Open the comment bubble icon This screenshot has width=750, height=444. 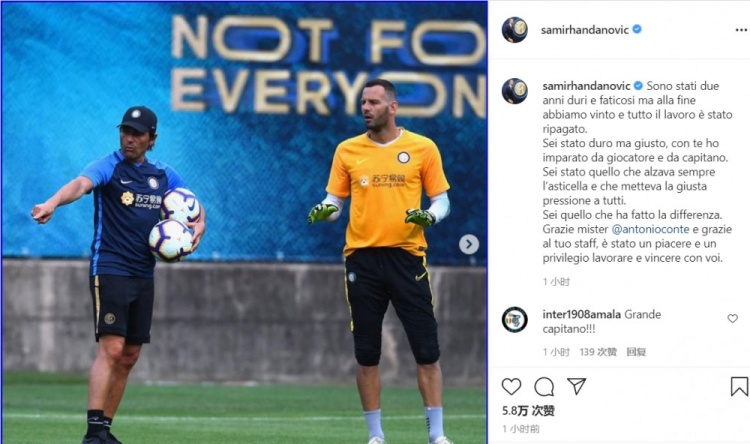544,387
